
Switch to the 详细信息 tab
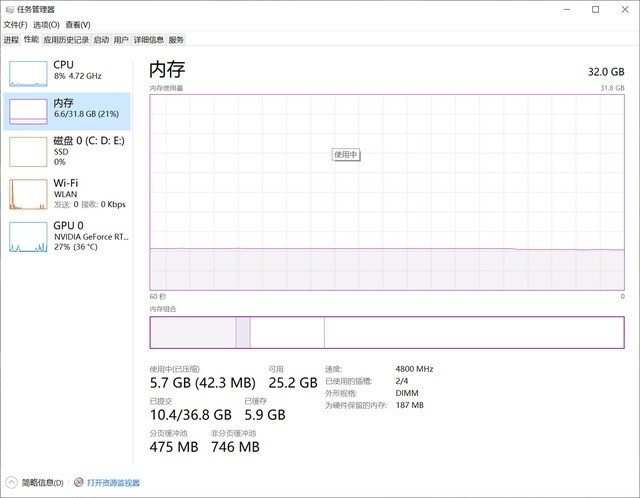tap(149, 40)
